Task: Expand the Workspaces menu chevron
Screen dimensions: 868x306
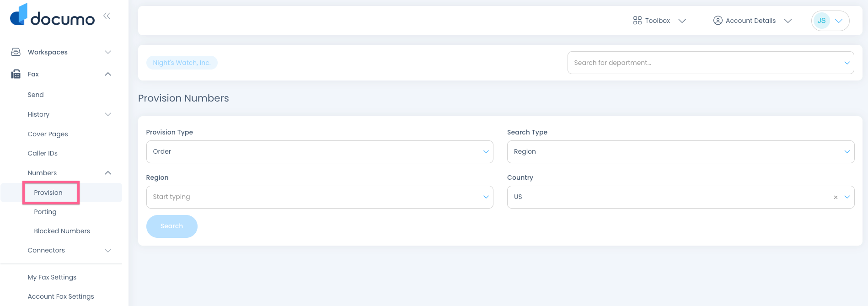Action: coord(108,52)
